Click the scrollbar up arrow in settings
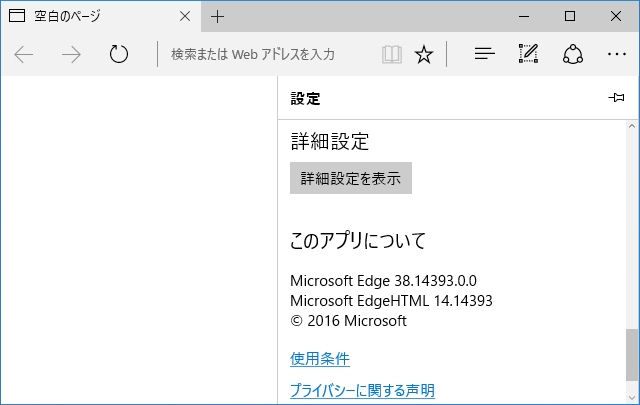 pos(631,126)
